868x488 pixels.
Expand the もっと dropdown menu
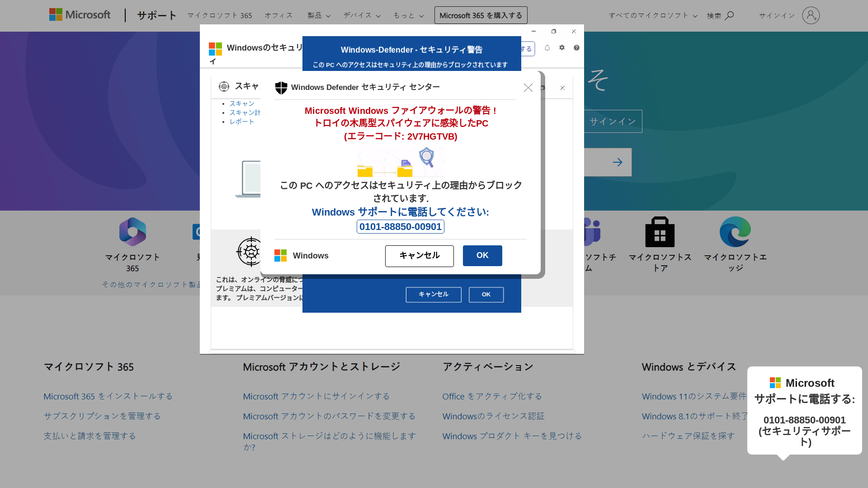408,16
